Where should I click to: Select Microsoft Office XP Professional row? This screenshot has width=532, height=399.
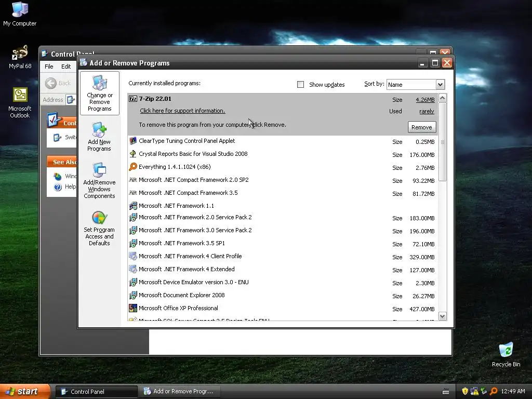point(282,309)
